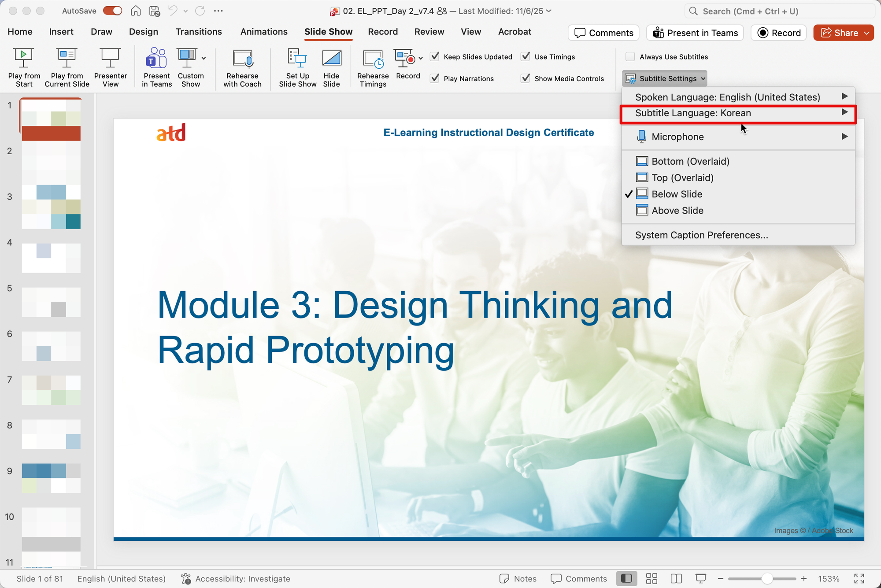Image resolution: width=881 pixels, height=588 pixels.
Task: Enable Always Use Subtitles
Action: click(630, 56)
